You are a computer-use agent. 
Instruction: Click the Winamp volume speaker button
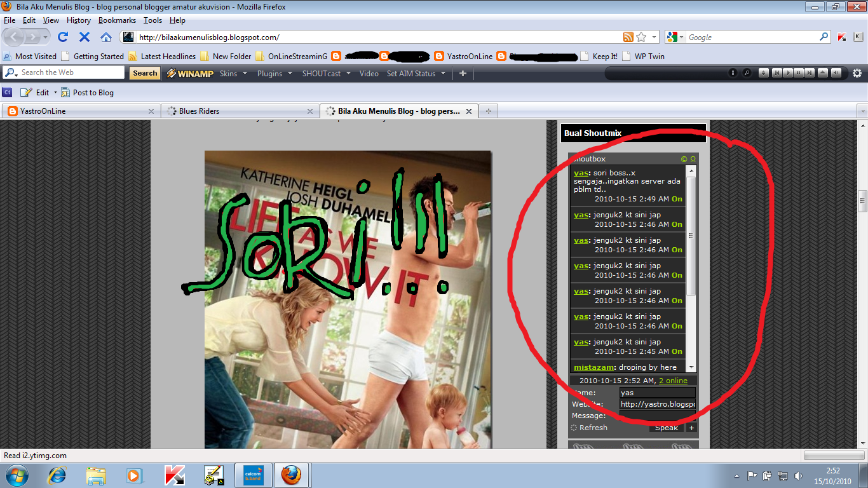[x=836, y=73]
